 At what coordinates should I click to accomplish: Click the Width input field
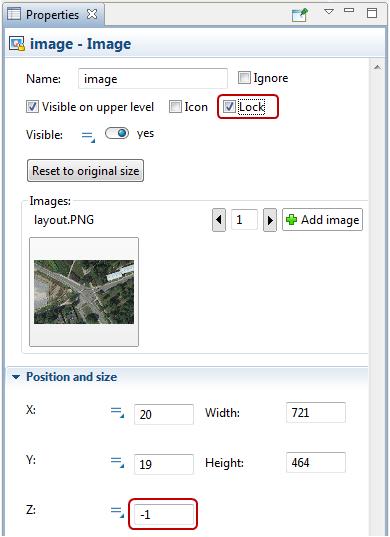pos(316,413)
